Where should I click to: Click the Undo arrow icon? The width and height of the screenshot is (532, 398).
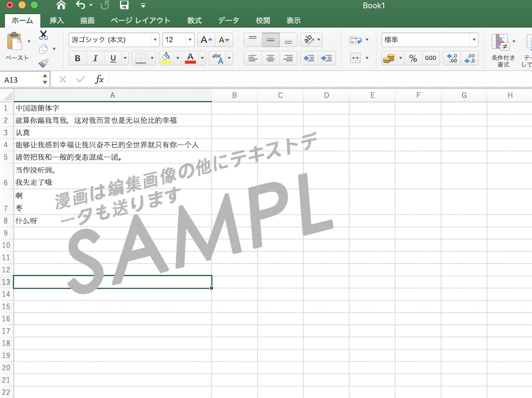click(80, 5)
